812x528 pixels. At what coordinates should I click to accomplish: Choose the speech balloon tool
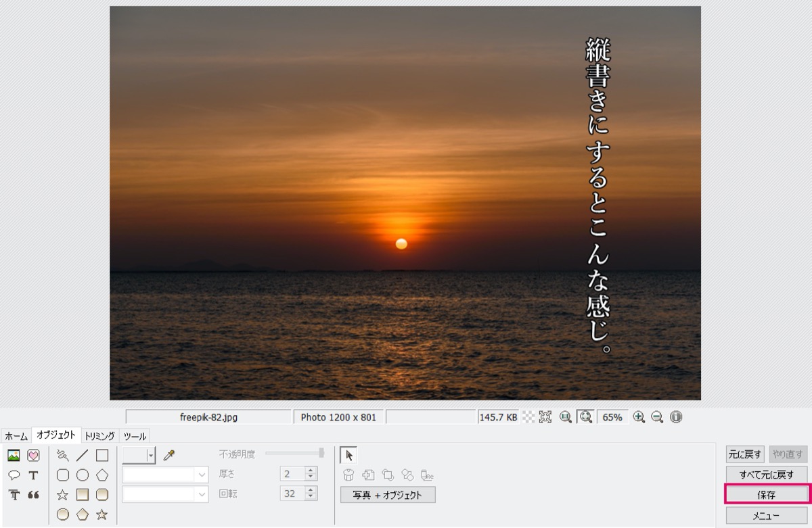(x=14, y=475)
